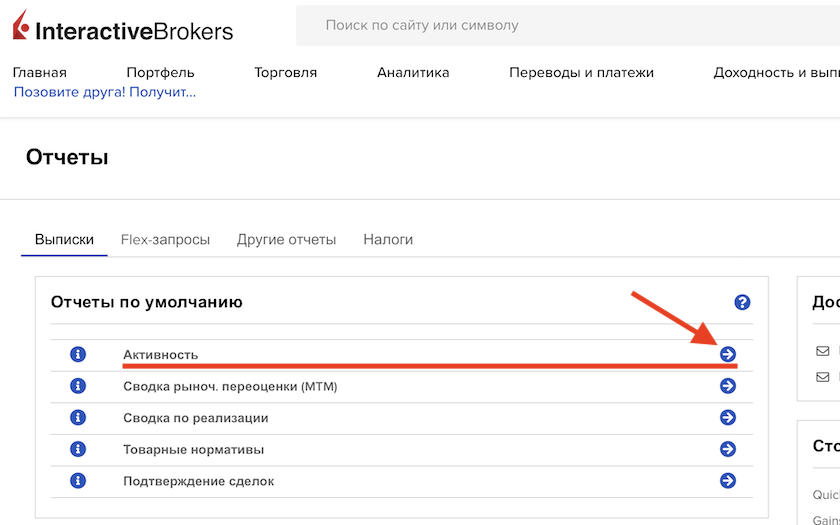Open Переводы и платежи menu

click(x=581, y=72)
